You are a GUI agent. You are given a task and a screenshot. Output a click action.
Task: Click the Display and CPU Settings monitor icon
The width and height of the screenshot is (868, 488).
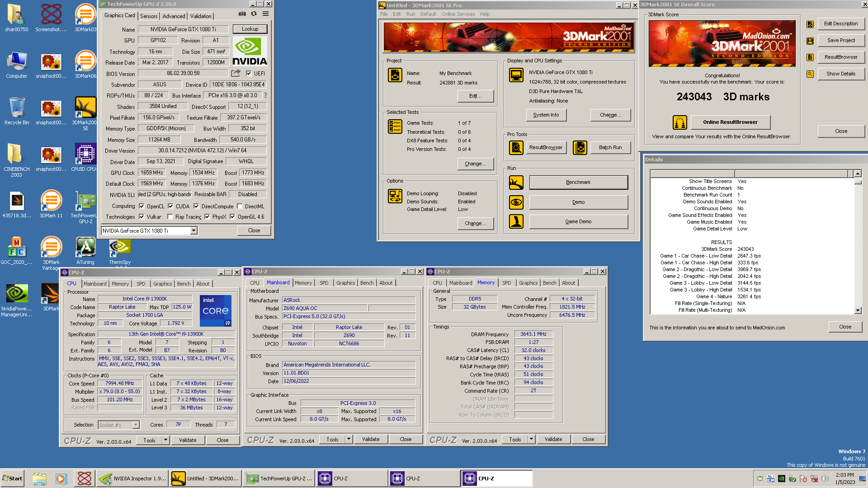click(x=516, y=75)
